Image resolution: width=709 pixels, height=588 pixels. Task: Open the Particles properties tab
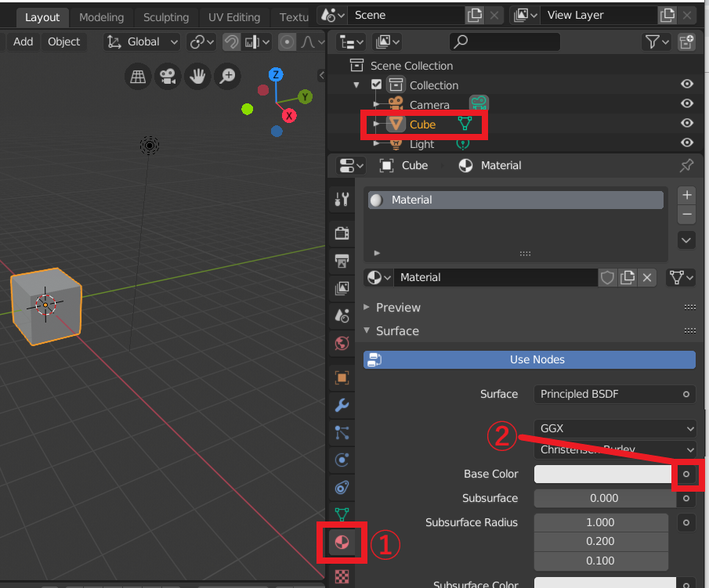click(342, 433)
